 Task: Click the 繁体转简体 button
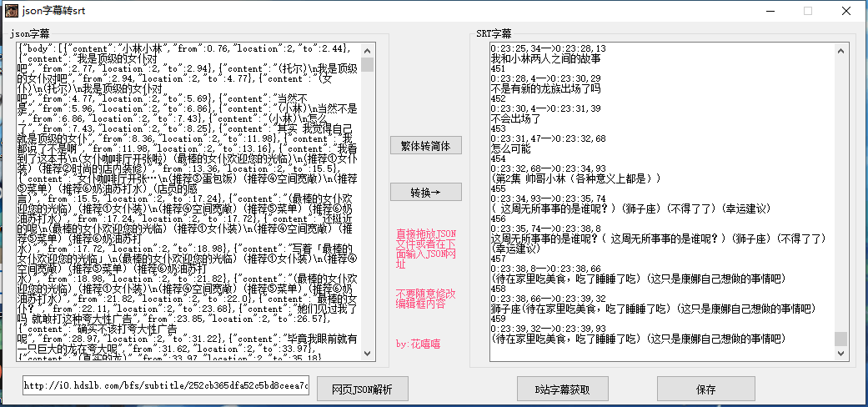[426, 146]
